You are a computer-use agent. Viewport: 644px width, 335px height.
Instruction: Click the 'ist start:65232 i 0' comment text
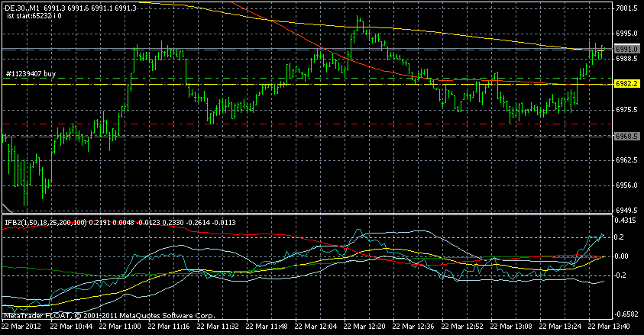34,16
